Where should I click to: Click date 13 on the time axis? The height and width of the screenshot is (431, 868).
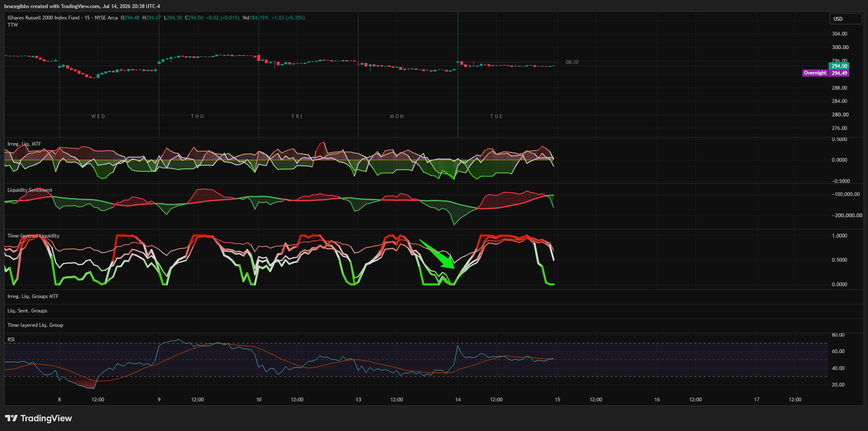point(359,400)
